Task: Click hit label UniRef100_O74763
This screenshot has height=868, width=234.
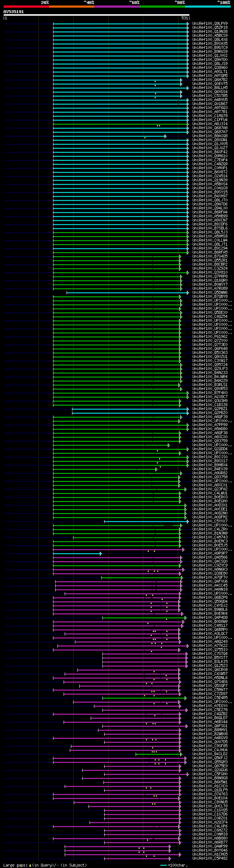Action: click(210, 794)
